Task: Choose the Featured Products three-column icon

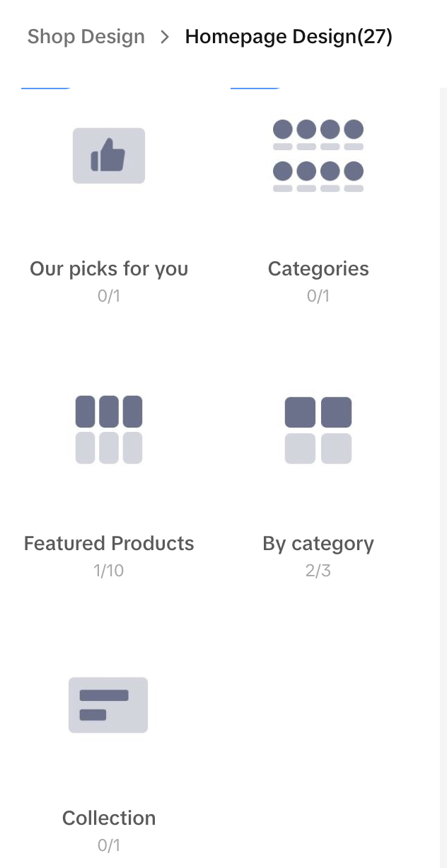Action: (x=109, y=430)
